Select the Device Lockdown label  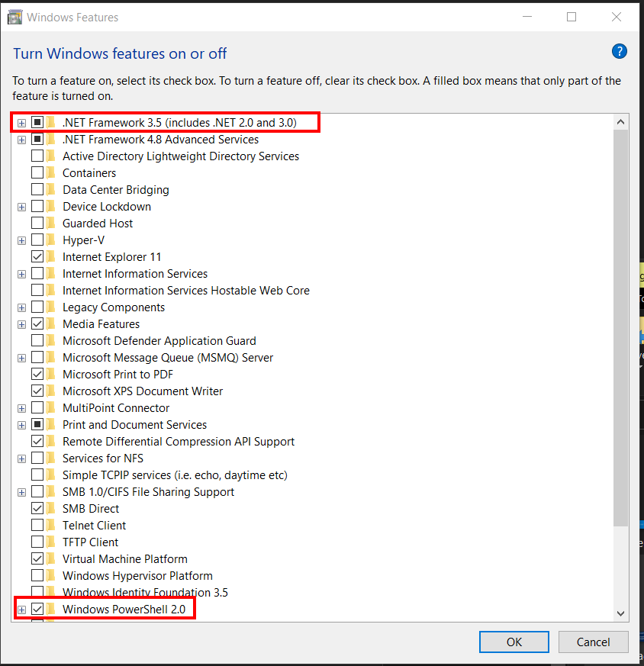coord(107,207)
